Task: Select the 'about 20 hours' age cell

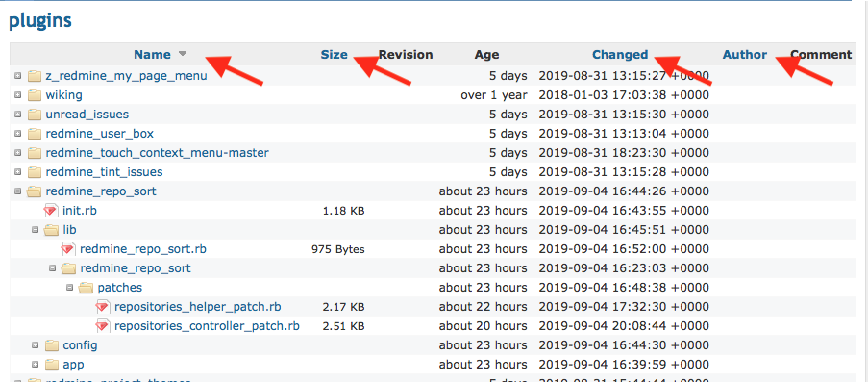Action: coord(484,326)
